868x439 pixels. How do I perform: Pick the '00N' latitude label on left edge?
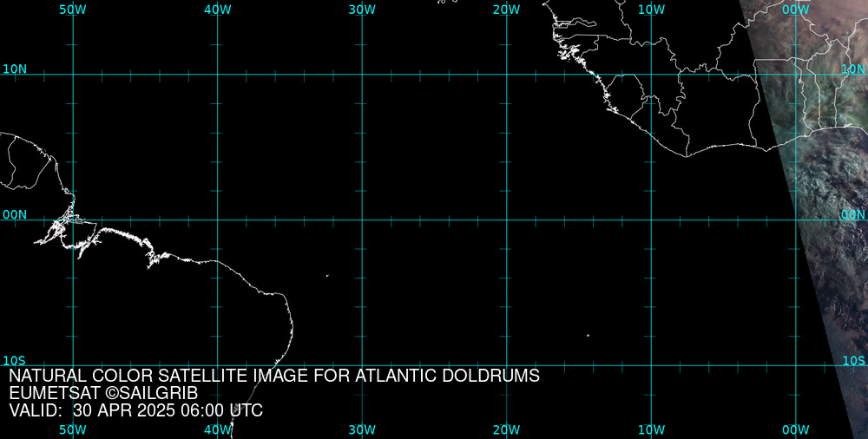tap(15, 215)
